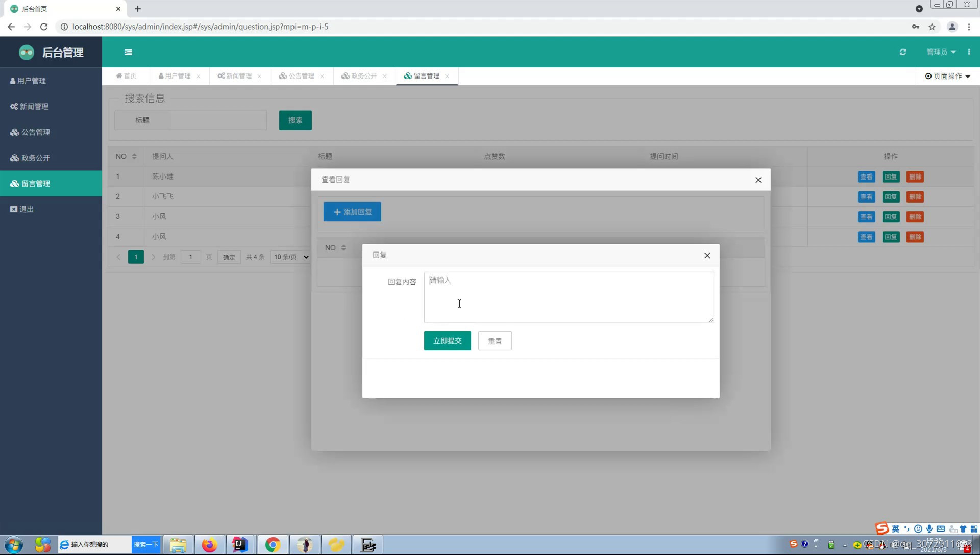Select page 1 in pagination
Screen dimensions: 980x555
[x=136, y=257]
